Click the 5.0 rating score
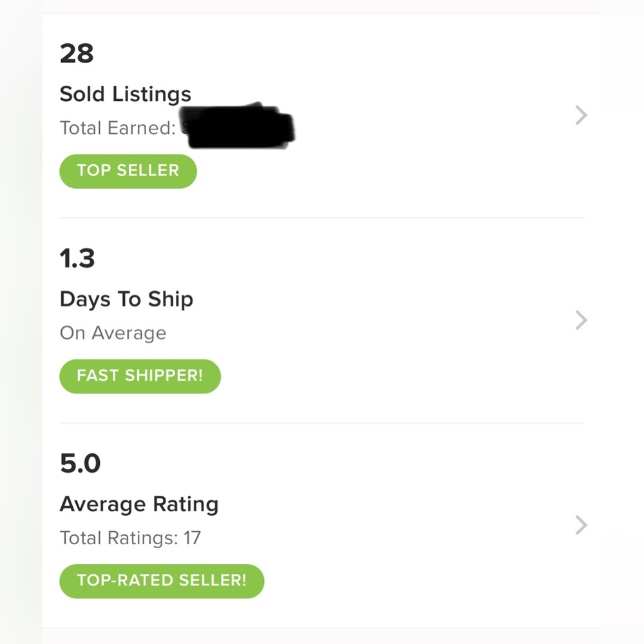 80,464
